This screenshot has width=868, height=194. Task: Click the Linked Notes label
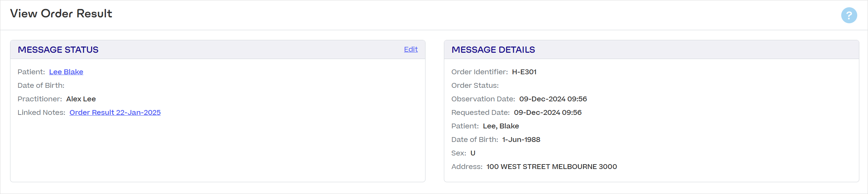click(x=41, y=112)
